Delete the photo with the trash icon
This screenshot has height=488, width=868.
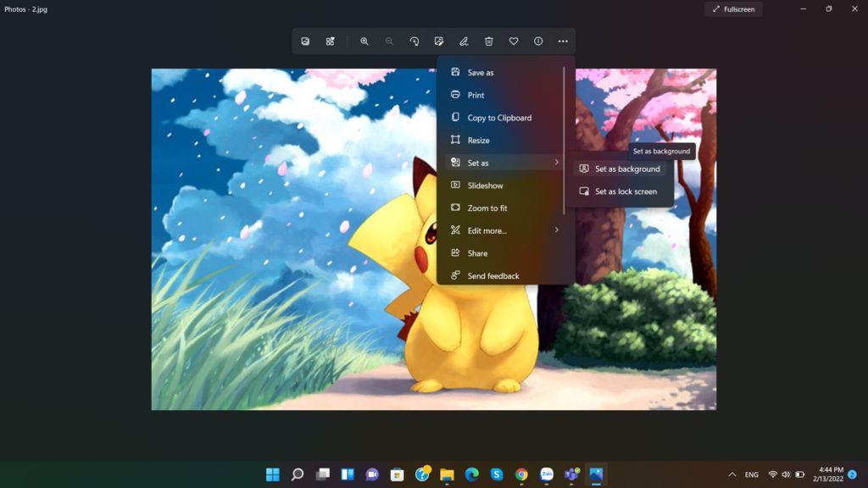[489, 42]
